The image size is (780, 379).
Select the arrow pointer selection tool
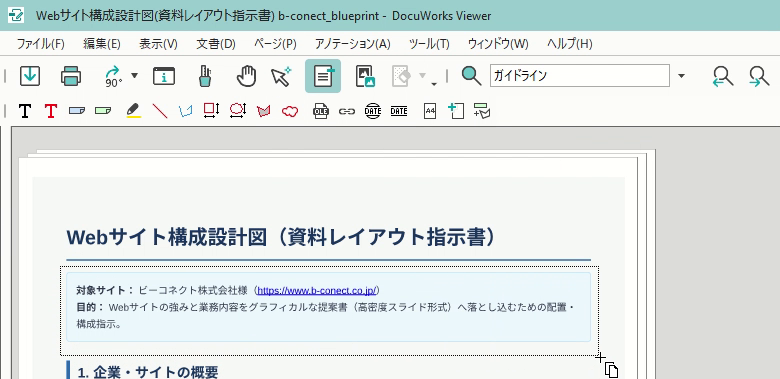tap(281, 76)
